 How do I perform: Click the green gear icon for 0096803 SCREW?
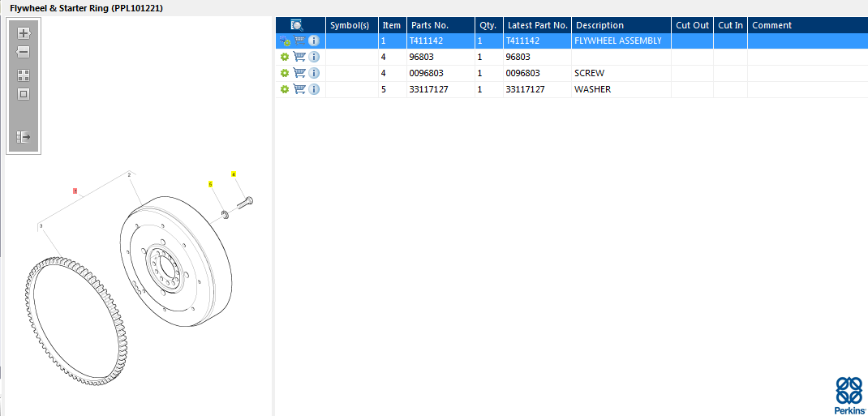285,73
